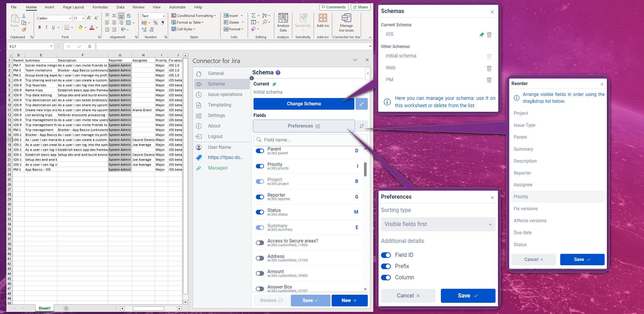Enable the Access to Secure areas field

[260, 243]
